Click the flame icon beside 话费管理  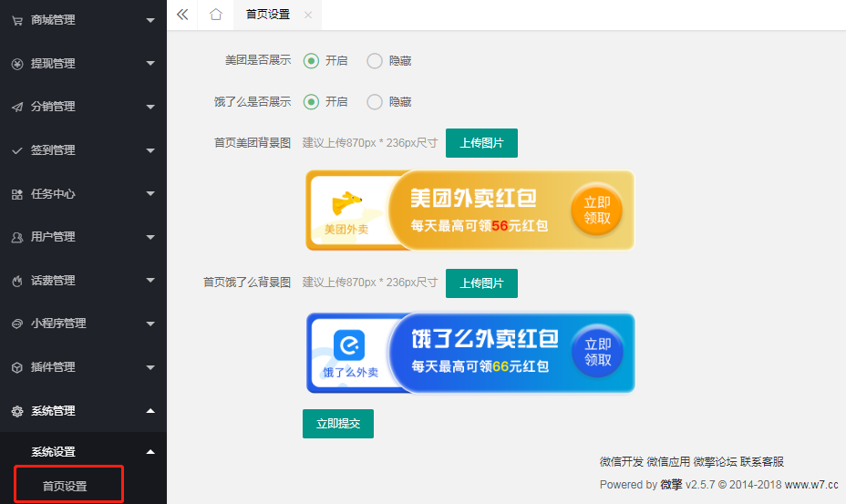(x=17, y=281)
